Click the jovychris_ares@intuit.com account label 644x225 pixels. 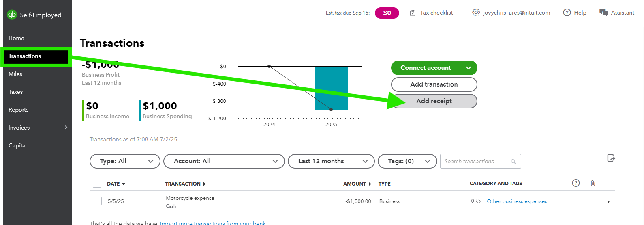[517, 13]
